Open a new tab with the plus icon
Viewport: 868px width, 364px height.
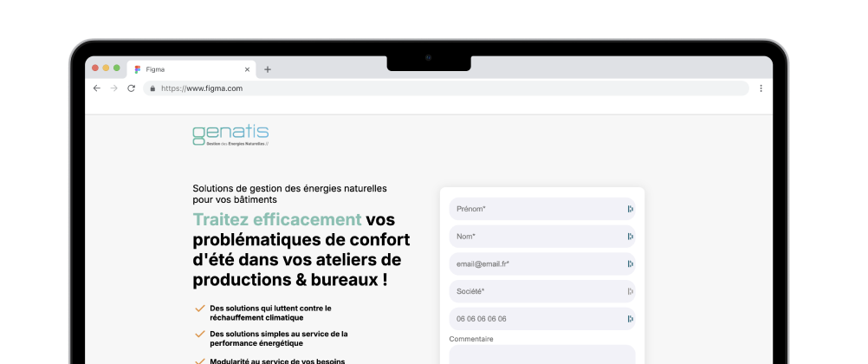click(268, 69)
